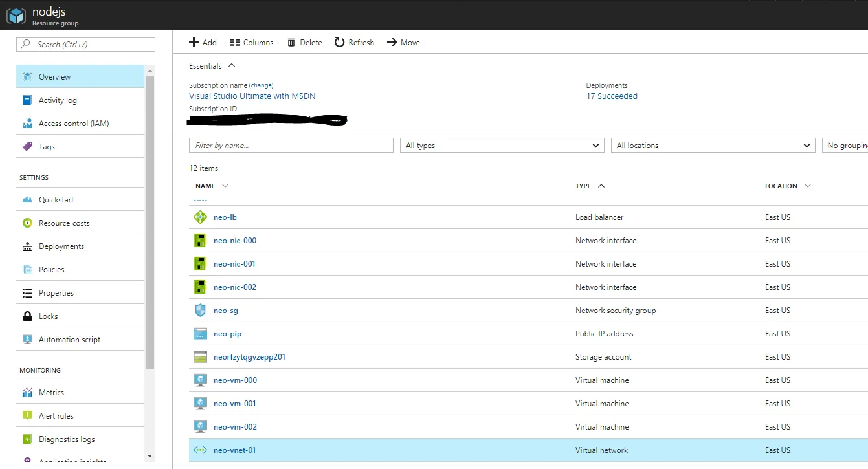Click the Overview icon in sidebar
This screenshot has height=469, width=868.
(x=27, y=76)
